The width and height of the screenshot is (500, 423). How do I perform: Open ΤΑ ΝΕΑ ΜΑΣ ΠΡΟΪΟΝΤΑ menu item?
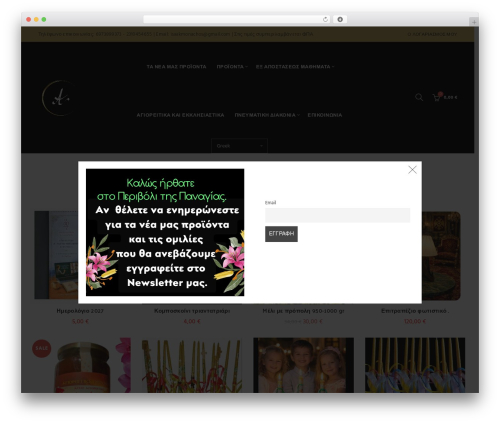click(x=176, y=67)
